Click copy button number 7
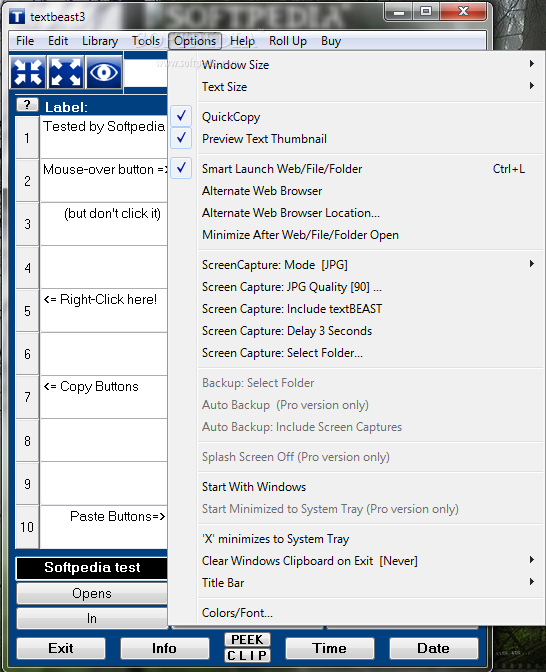 [x=27, y=397]
